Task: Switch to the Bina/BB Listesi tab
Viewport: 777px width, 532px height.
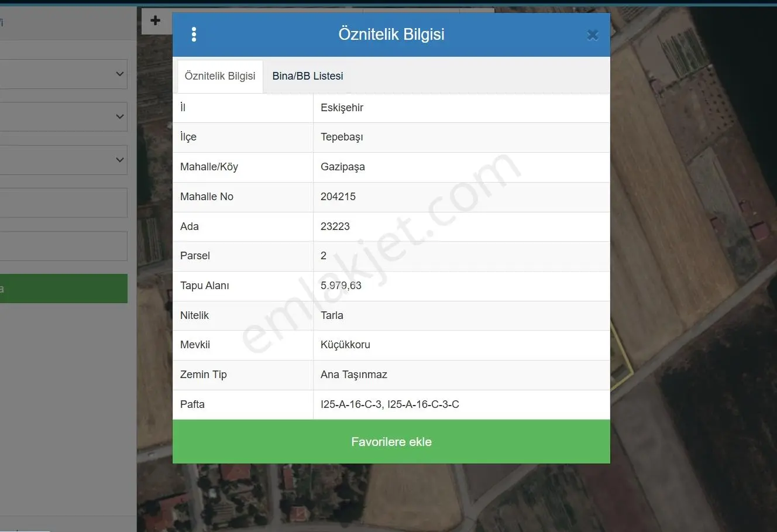Action: tap(308, 76)
